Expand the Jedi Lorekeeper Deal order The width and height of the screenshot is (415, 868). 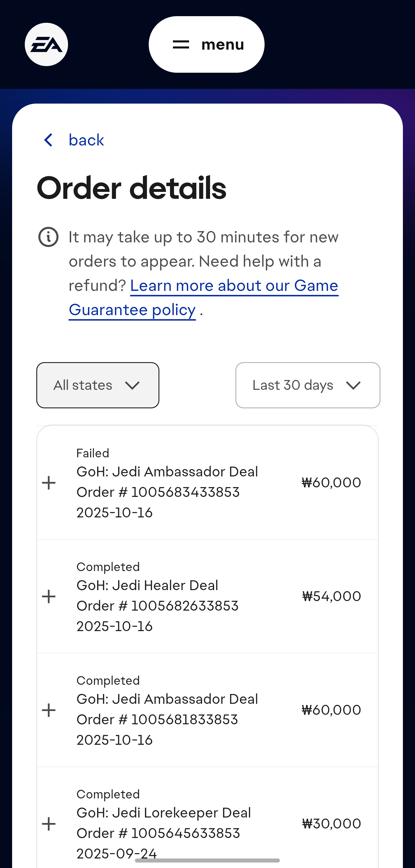tap(49, 824)
